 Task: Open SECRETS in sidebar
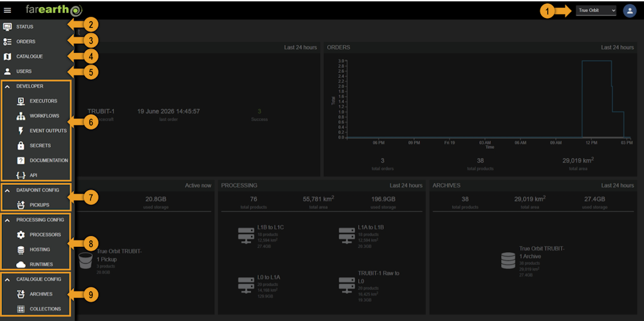pyautogui.click(x=40, y=146)
